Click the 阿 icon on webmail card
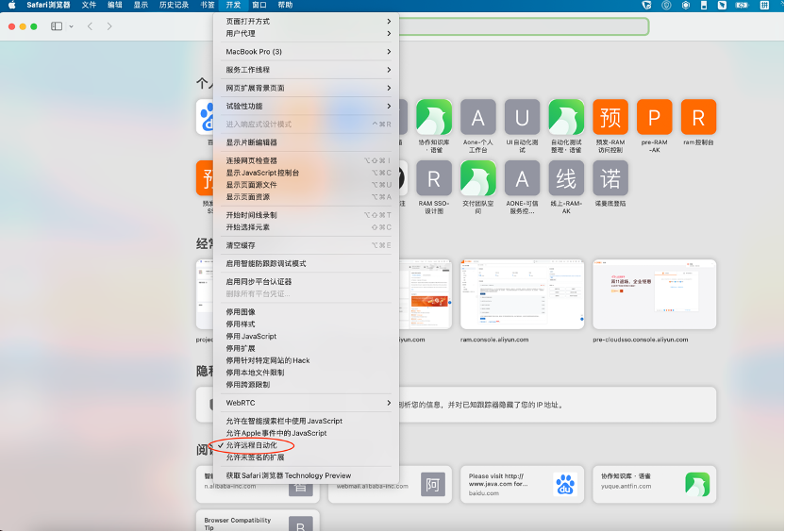 click(433, 485)
